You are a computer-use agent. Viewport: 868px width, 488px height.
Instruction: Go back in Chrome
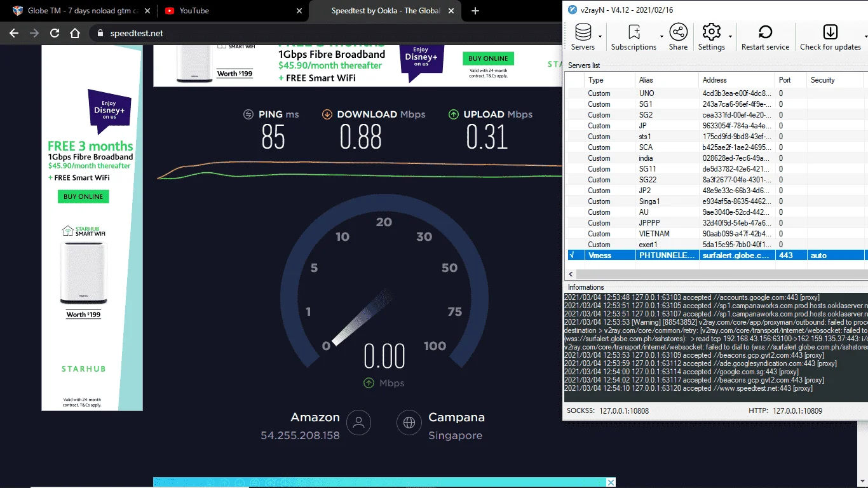coord(14,33)
